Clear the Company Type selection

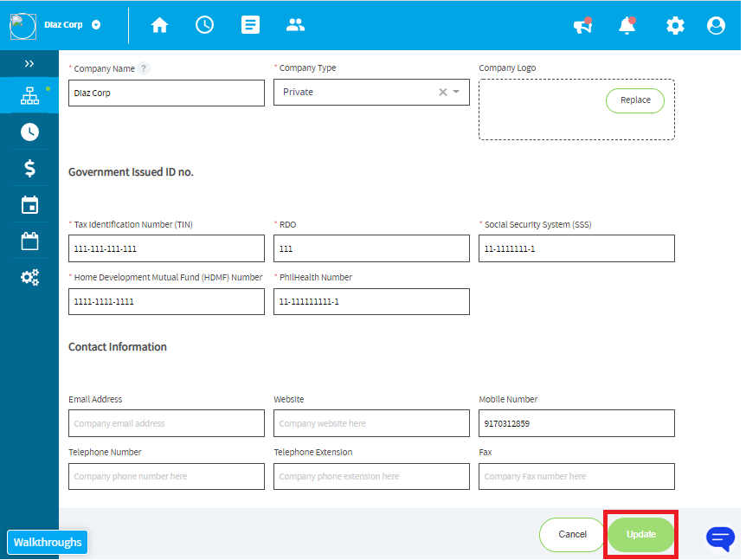(x=443, y=92)
